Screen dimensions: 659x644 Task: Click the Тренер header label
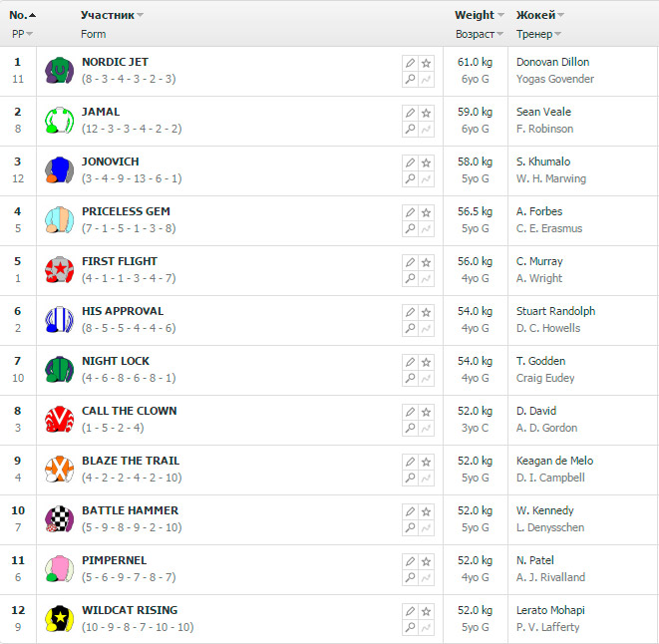click(x=534, y=34)
